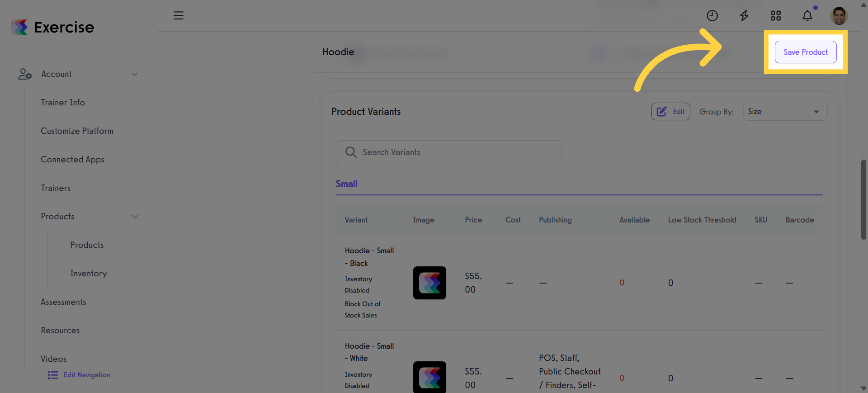Viewport: 868px width, 393px height.
Task: Open Assessments page
Action: (63, 302)
